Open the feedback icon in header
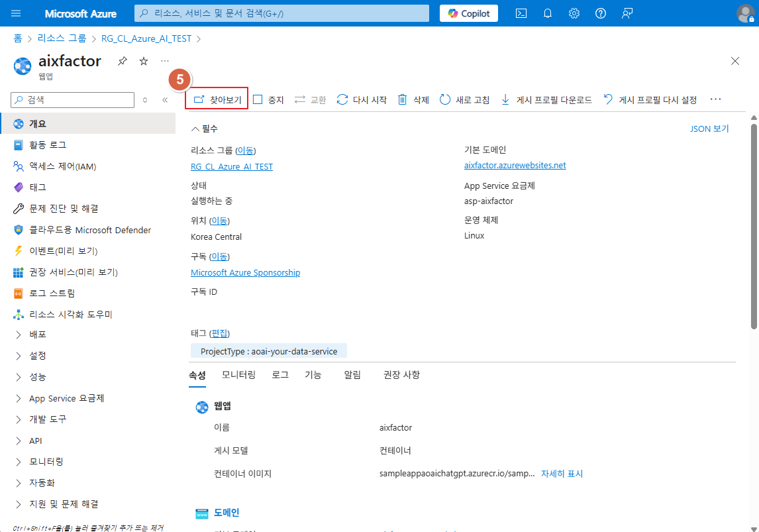 pyautogui.click(x=627, y=13)
